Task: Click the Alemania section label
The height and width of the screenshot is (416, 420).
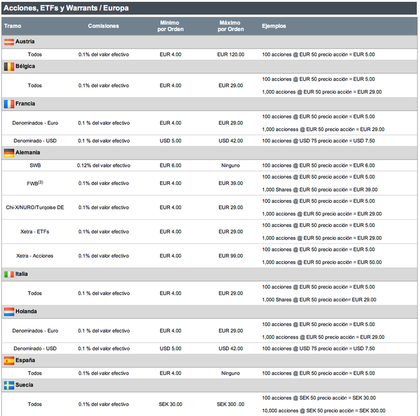Action: pyautogui.click(x=28, y=152)
